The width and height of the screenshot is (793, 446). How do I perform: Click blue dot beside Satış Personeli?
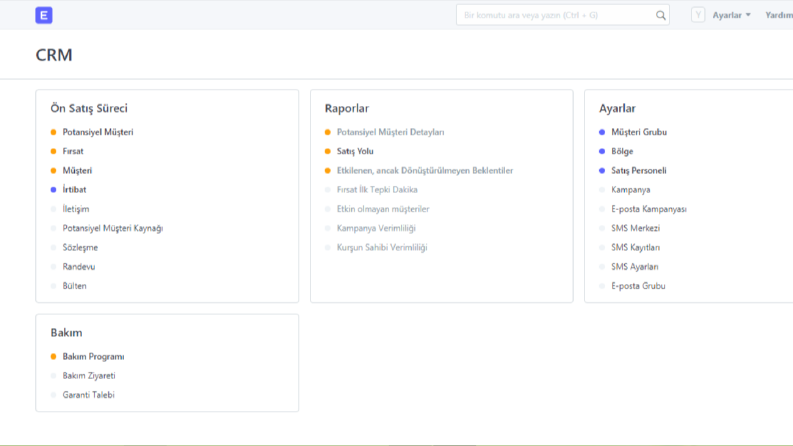click(602, 170)
